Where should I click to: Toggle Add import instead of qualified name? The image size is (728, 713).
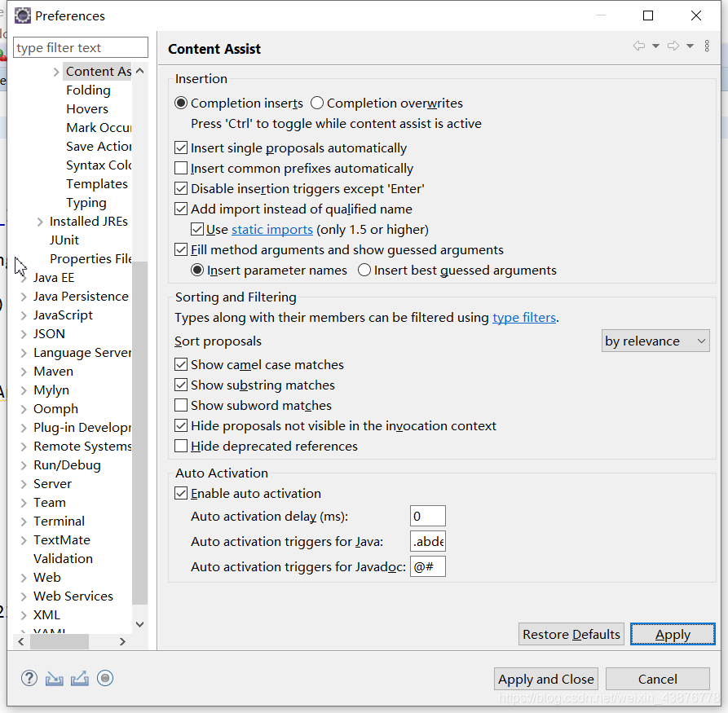coord(181,209)
